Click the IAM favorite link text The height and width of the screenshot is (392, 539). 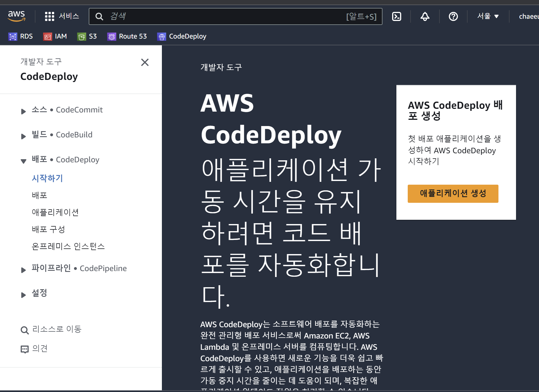click(61, 37)
